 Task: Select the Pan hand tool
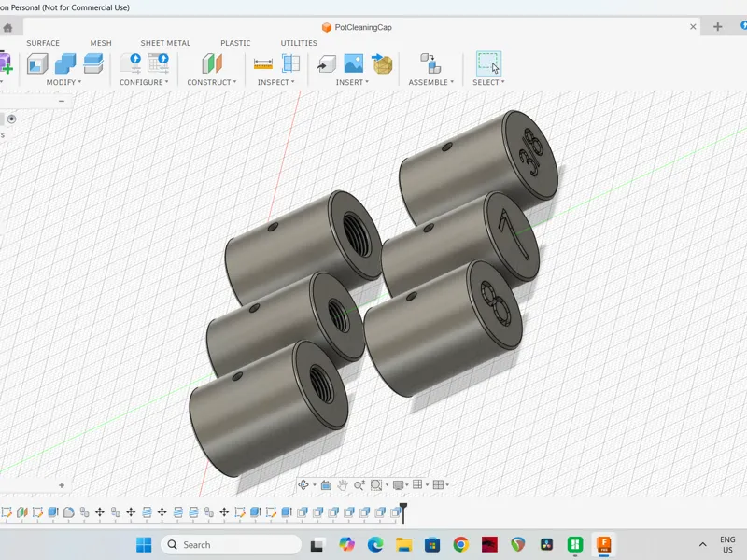point(343,484)
